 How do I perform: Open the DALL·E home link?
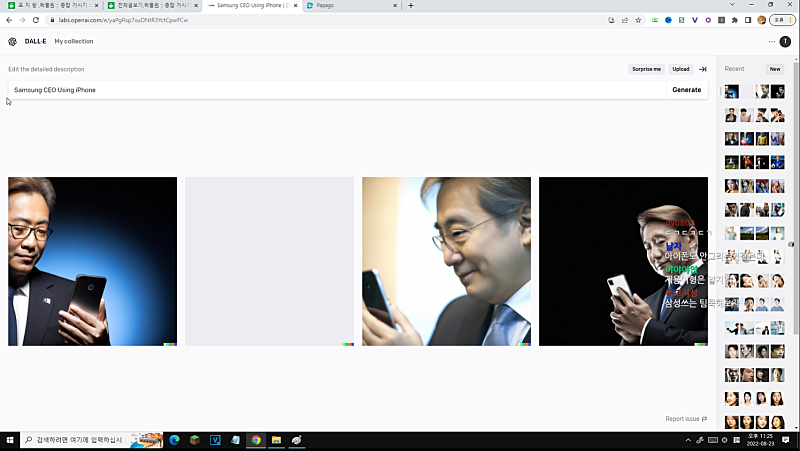[x=35, y=41]
